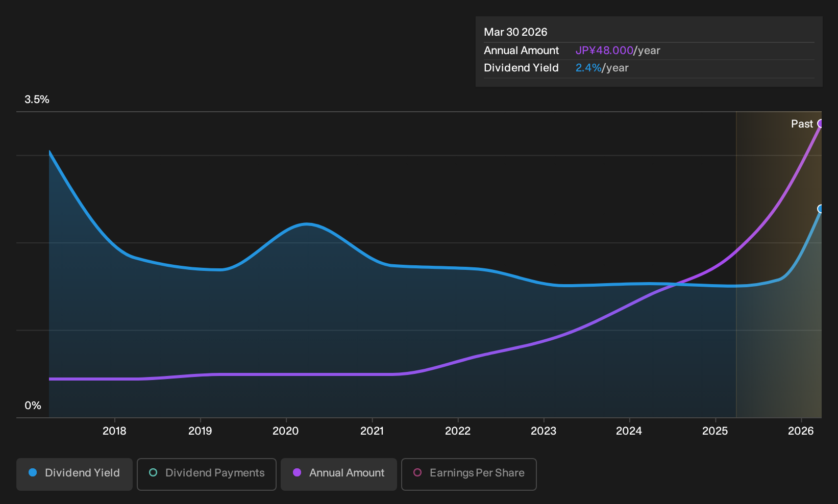This screenshot has height=504, width=838.
Task: Click the JP¥48.000 annual amount value
Action: 604,51
